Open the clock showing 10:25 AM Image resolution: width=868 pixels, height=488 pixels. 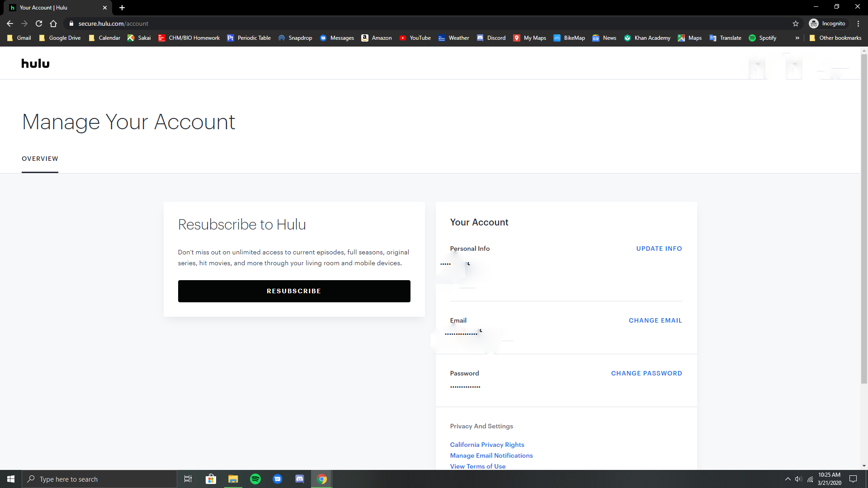[830, 479]
